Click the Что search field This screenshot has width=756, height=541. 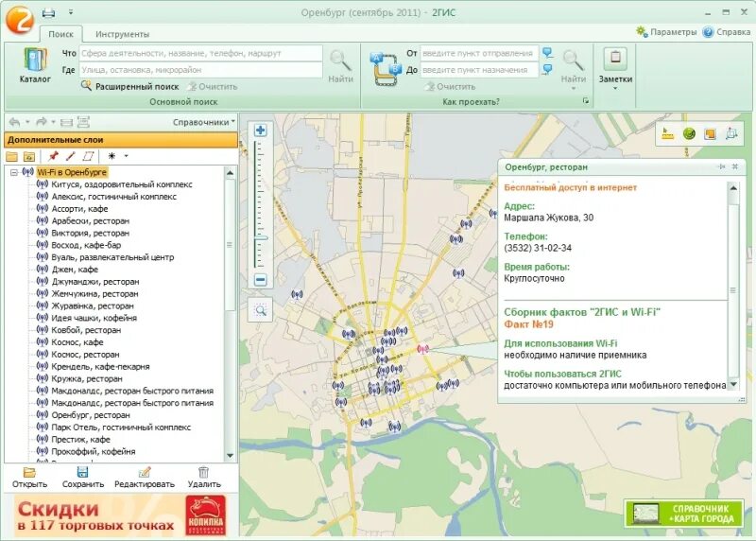point(200,53)
